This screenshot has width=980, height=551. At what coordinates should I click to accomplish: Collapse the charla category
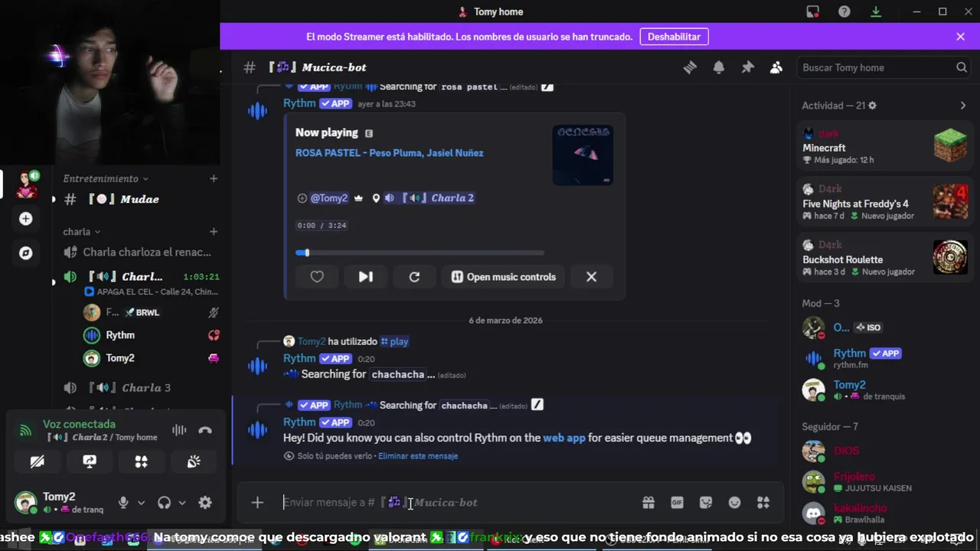[81, 231]
